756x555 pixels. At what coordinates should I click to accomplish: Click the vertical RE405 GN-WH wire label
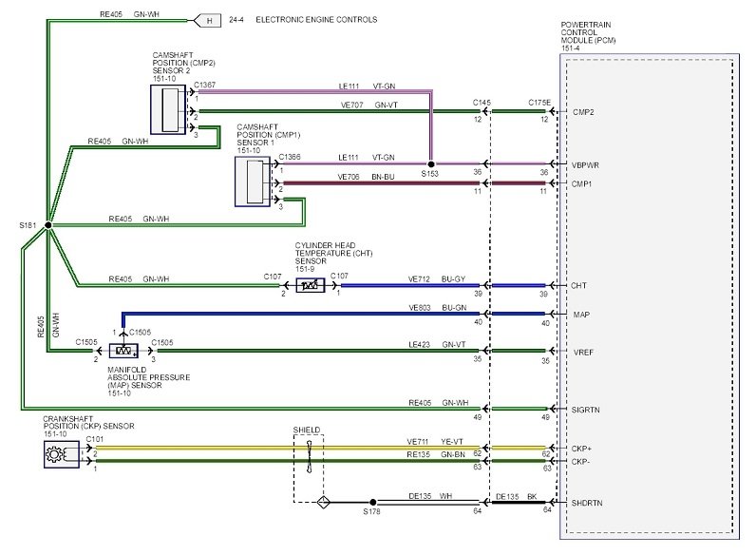point(48,326)
